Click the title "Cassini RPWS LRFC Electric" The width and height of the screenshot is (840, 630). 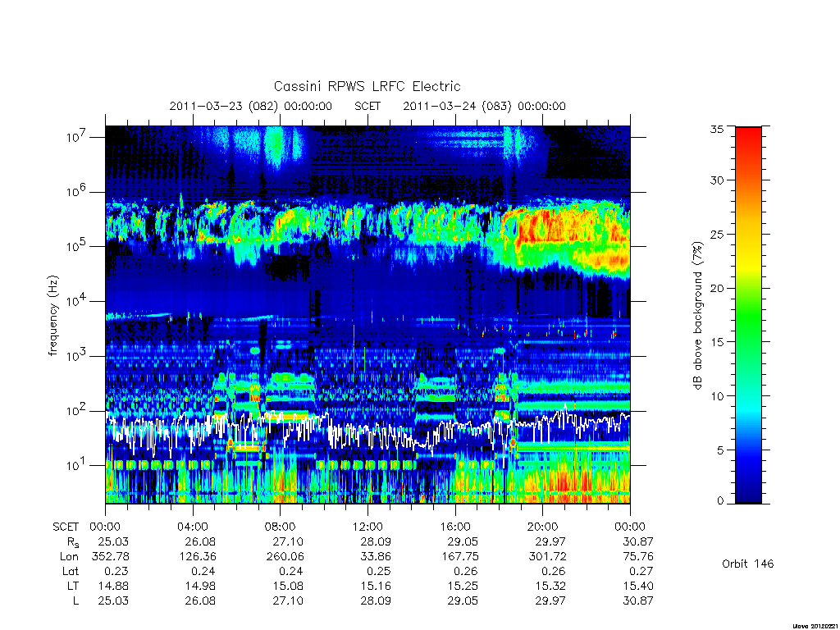(x=367, y=86)
